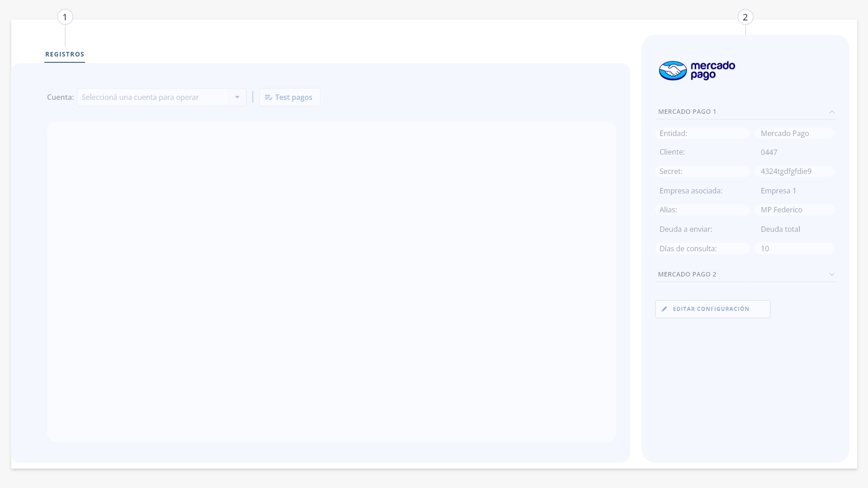Viewport: 868px width, 488px height.
Task: Select the Cliente value 0447
Action: [x=769, y=152]
